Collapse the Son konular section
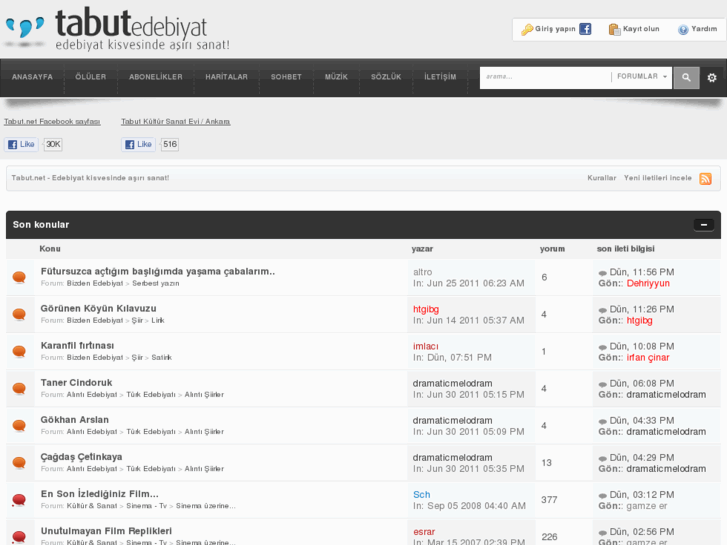This screenshot has height=545, width=727. pyautogui.click(x=704, y=225)
